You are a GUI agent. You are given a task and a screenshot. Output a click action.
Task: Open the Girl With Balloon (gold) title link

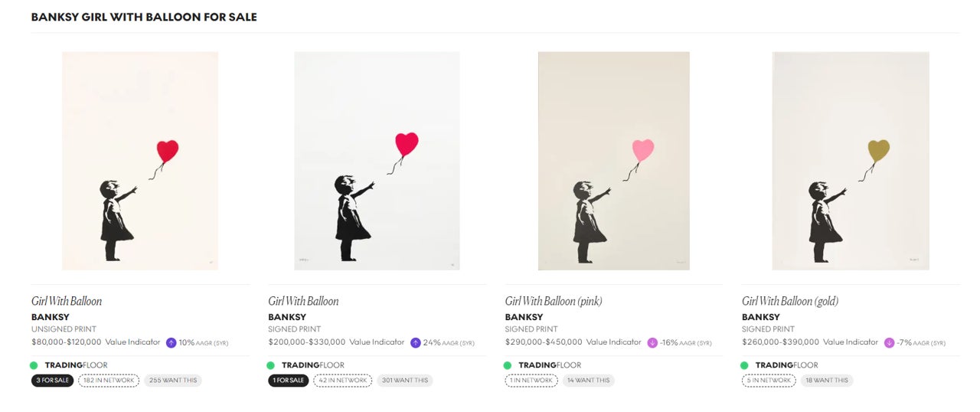pyautogui.click(x=790, y=301)
